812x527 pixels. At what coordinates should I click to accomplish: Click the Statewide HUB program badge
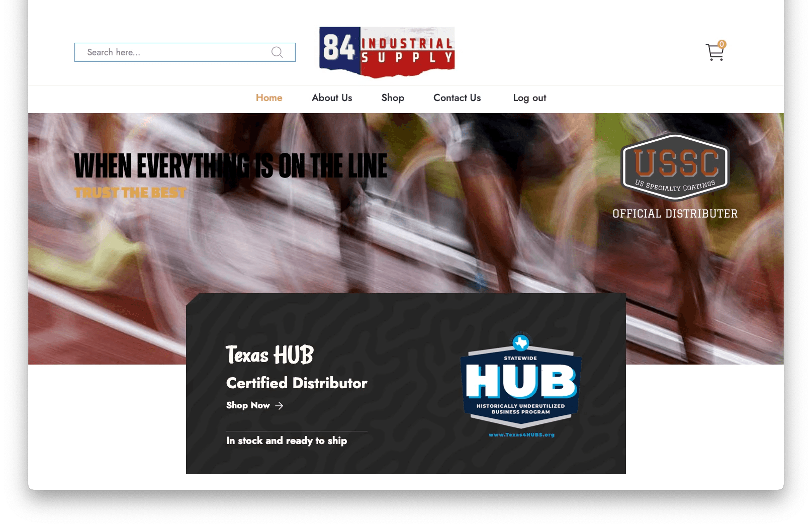click(x=521, y=381)
